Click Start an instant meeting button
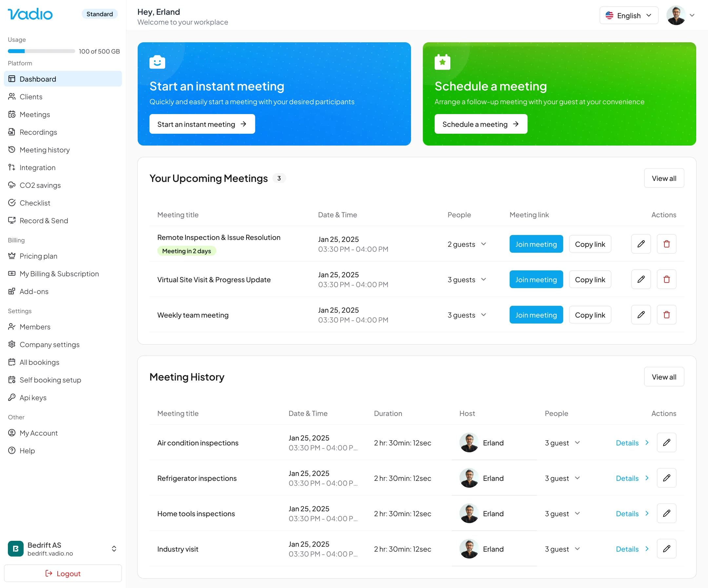Viewport: 708px width, 588px height. pos(202,124)
